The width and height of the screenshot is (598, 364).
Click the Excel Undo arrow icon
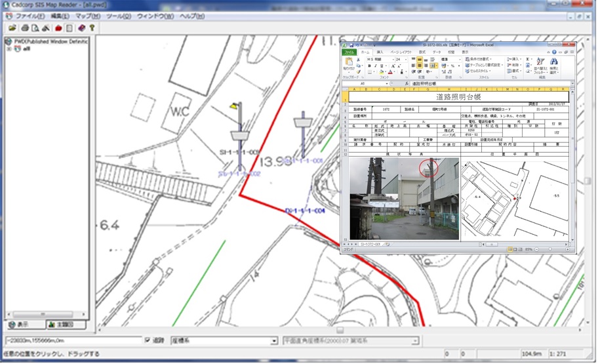357,45
